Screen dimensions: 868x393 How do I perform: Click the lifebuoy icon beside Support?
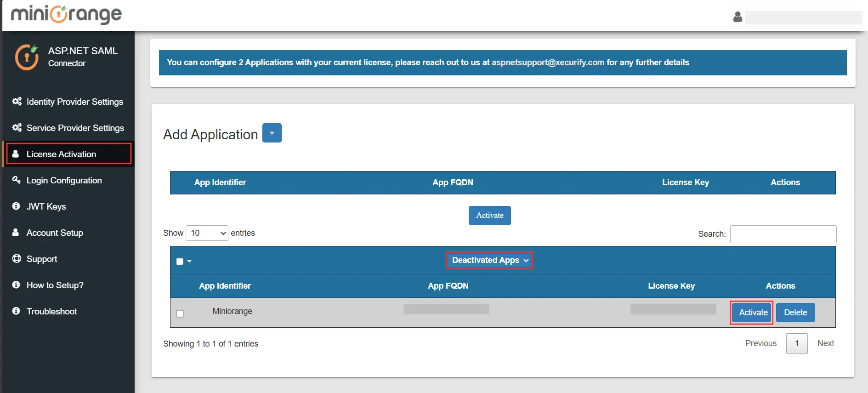point(17,258)
